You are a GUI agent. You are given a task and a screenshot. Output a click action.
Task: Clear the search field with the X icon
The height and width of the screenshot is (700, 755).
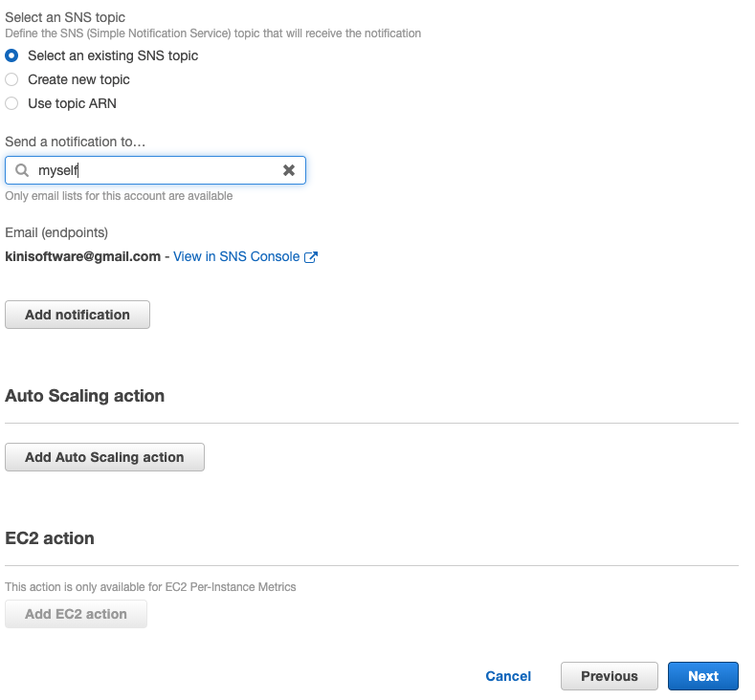289,170
